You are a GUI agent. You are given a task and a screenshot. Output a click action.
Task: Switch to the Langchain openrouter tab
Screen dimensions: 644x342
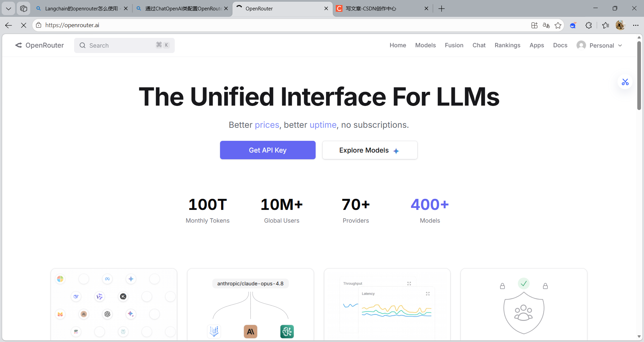click(x=82, y=9)
